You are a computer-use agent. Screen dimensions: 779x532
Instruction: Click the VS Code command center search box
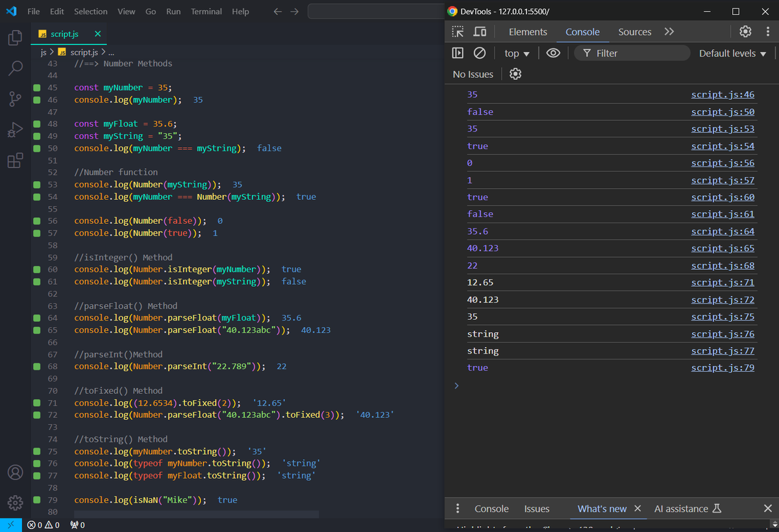point(376,12)
